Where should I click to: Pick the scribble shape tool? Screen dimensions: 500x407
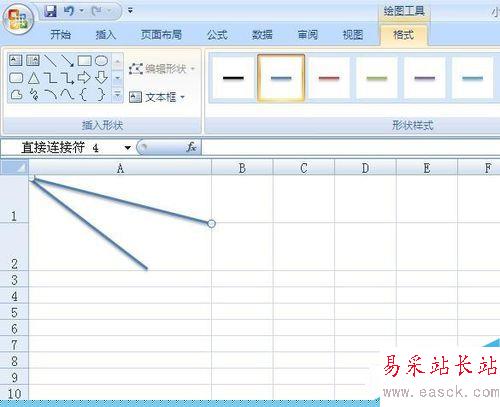pyautogui.click(x=34, y=95)
